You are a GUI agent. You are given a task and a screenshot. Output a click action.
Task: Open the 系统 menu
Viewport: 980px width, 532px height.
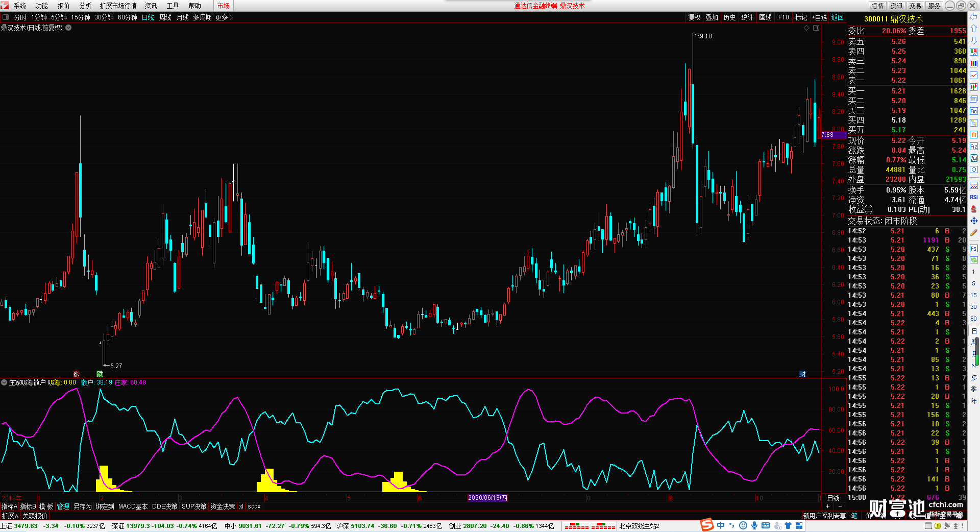point(19,6)
